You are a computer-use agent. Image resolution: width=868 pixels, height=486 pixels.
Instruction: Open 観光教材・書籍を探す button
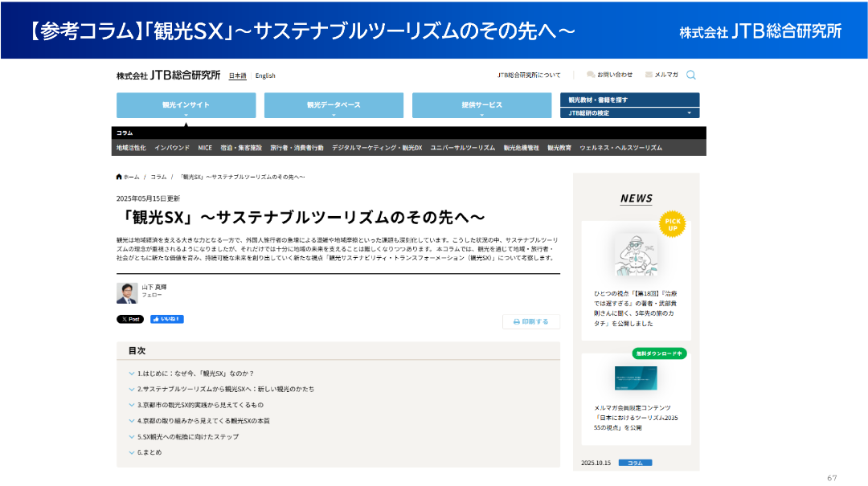pos(629,100)
